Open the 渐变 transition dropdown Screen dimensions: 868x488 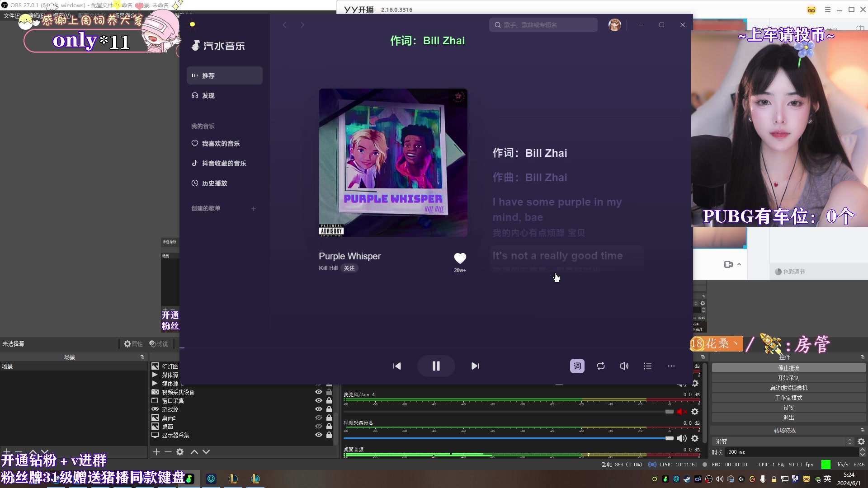point(783,441)
